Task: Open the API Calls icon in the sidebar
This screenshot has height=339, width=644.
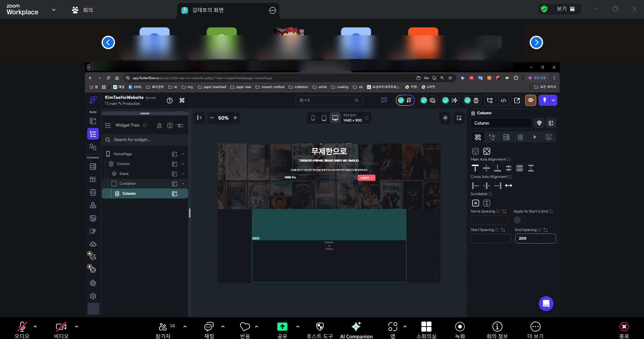Action: pos(93,205)
